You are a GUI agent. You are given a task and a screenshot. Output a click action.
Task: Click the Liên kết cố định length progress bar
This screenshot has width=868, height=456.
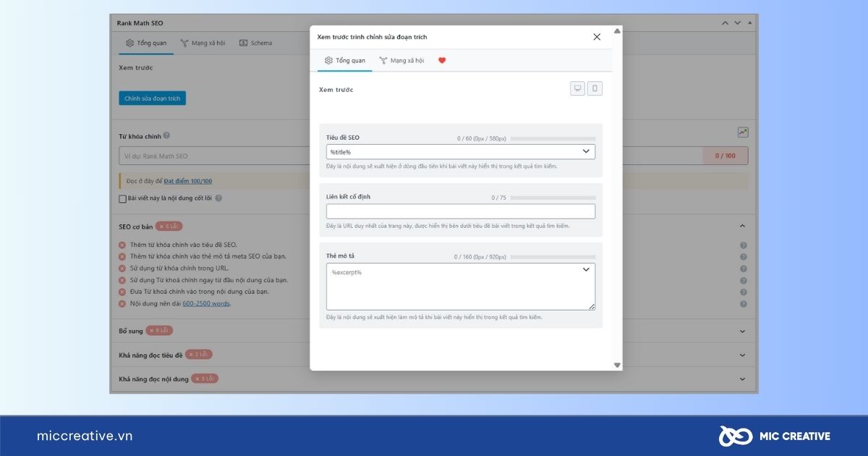(553, 198)
